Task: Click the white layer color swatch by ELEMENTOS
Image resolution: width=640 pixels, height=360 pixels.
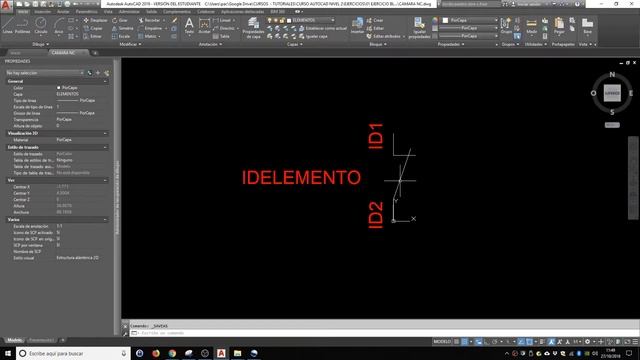Action: coord(289,20)
